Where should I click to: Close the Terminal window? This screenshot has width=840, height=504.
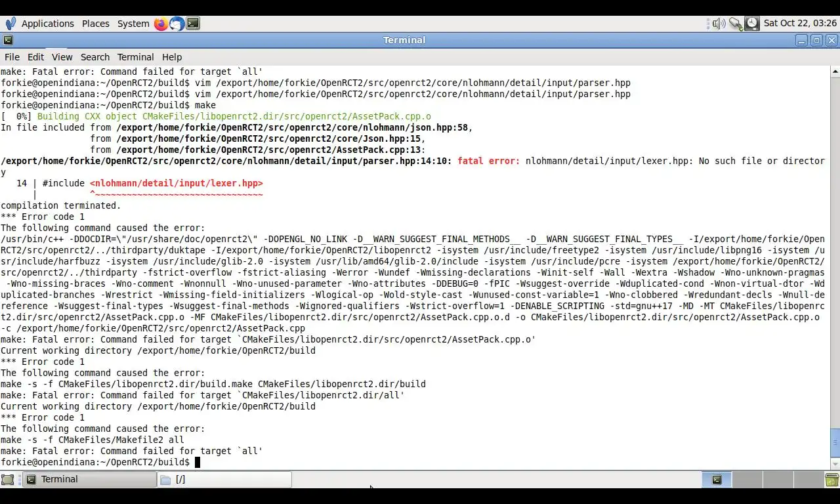(831, 40)
